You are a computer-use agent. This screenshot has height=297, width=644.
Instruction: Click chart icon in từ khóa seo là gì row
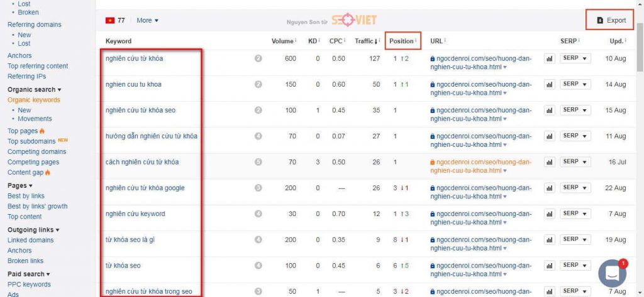pyautogui.click(x=548, y=240)
